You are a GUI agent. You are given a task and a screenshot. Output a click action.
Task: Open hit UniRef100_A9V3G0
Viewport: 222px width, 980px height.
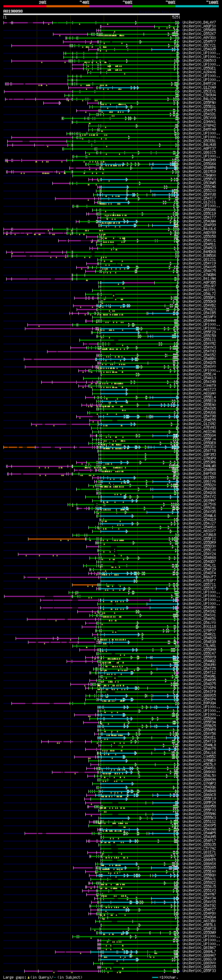[199, 38]
